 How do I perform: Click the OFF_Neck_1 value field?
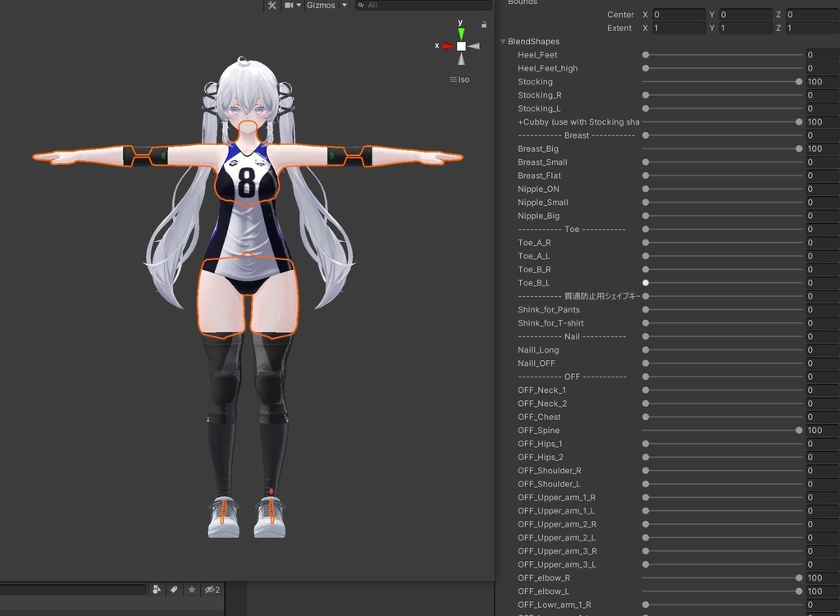click(x=822, y=390)
